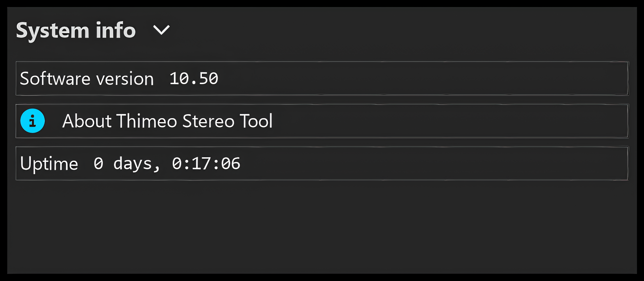Collapse the System info section chevron

click(161, 30)
